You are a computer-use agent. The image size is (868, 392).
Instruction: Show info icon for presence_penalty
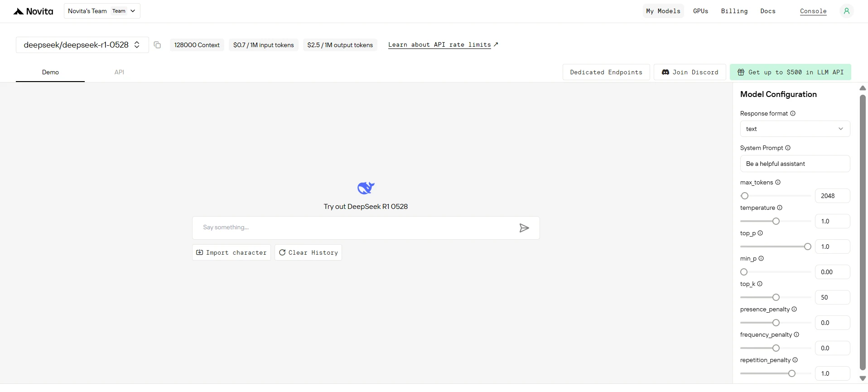pyautogui.click(x=794, y=309)
